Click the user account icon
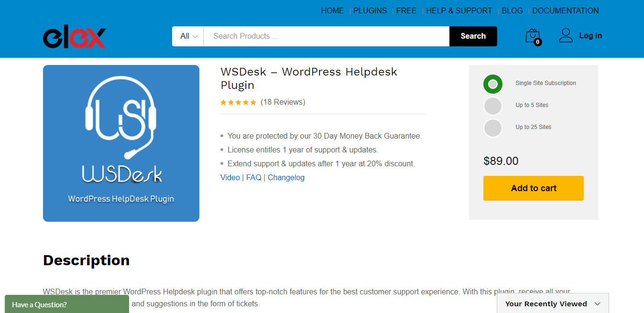 tap(566, 35)
